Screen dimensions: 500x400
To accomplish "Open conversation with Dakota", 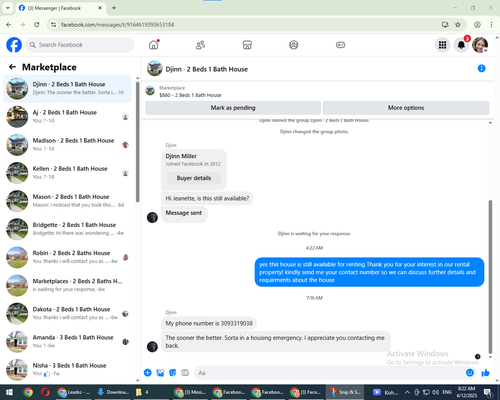I will click(x=68, y=313).
